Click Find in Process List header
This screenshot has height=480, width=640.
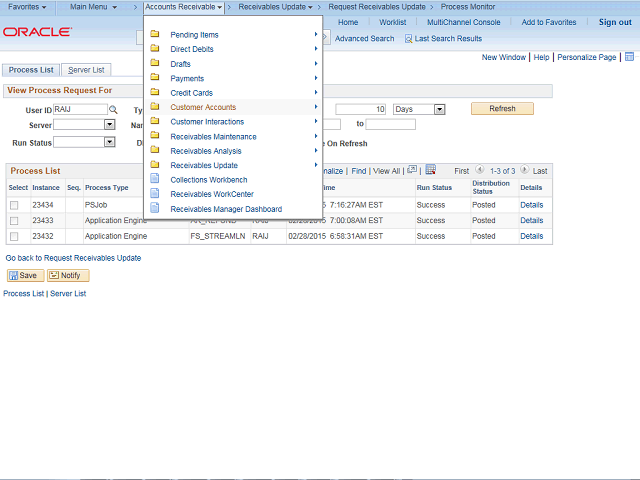tap(359, 171)
